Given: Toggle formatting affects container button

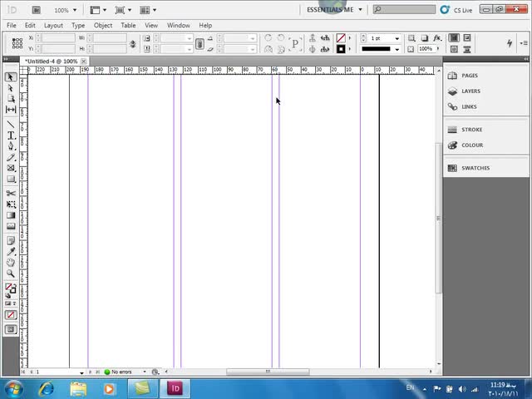Looking at the screenshot, I should tap(7, 303).
